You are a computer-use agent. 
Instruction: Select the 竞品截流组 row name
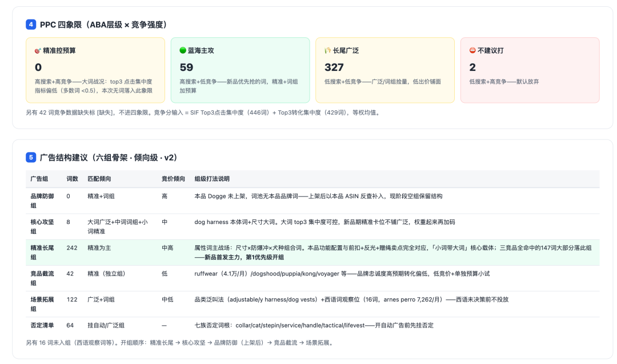click(x=42, y=278)
